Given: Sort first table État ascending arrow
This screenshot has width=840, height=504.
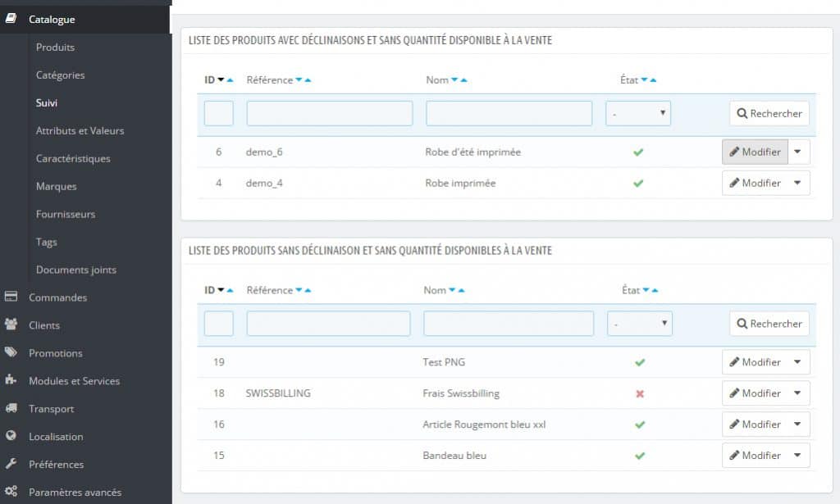Looking at the screenshot, I should [x=653, y=80].
